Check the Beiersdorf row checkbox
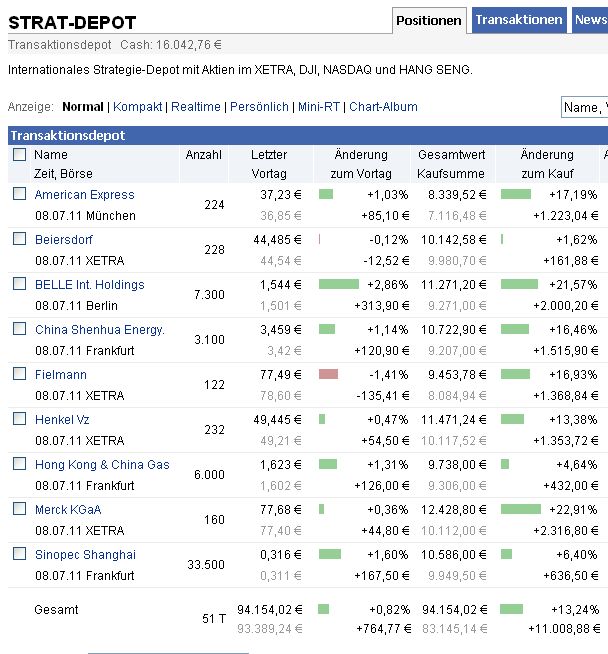This screenshot has height=654, width=608. 19,239
